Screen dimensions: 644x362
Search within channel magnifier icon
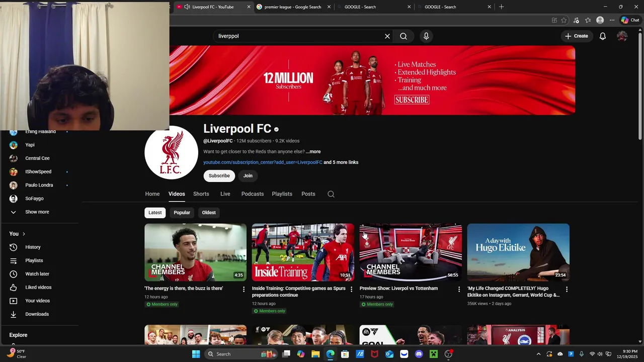click(331, 194)
